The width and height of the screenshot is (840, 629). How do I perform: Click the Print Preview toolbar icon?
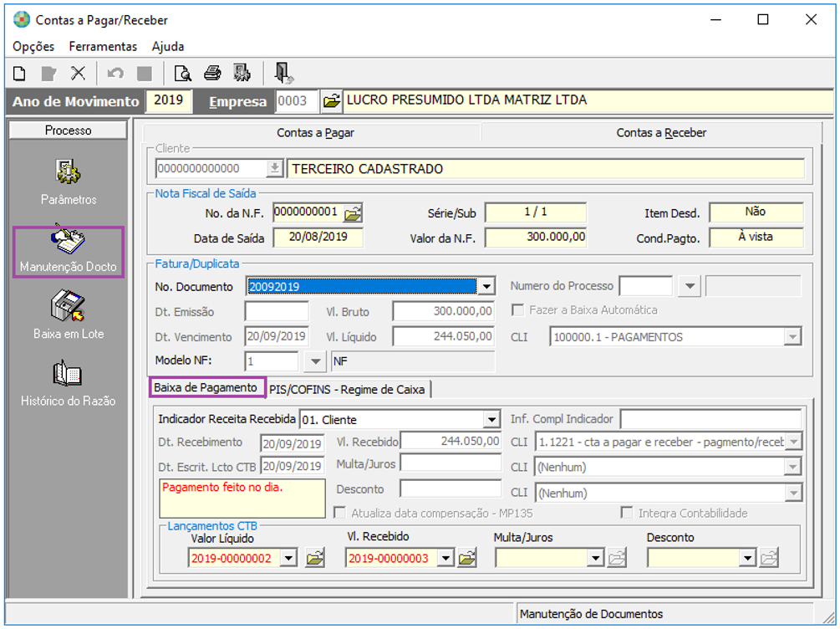click(183, 74)
